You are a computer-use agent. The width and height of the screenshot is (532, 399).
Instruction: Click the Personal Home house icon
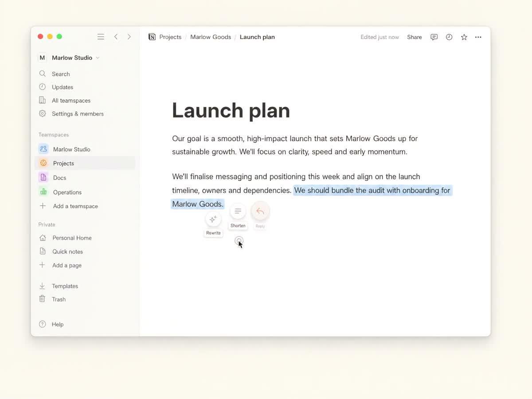[43, 238]
